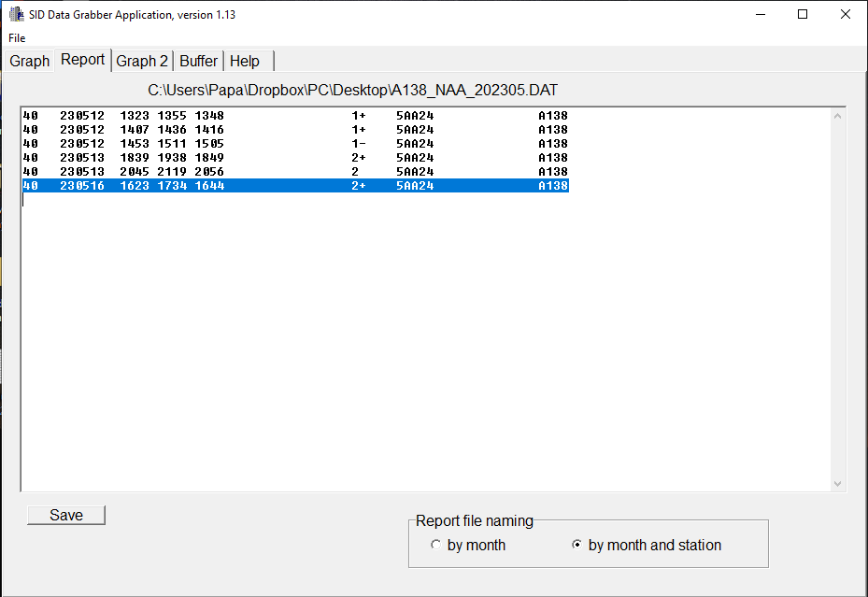Select the row 230513 2045 2119 2056

coord(295,172)
